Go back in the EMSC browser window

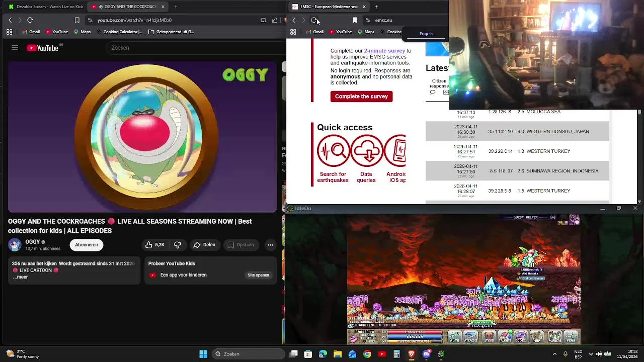pyautogui.click(x=294, y=20)
